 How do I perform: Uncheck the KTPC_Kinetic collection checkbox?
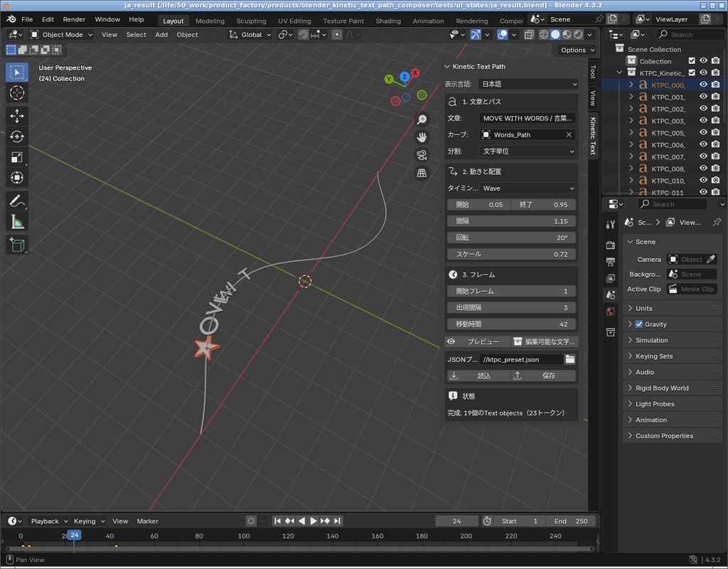click(692, 73)
